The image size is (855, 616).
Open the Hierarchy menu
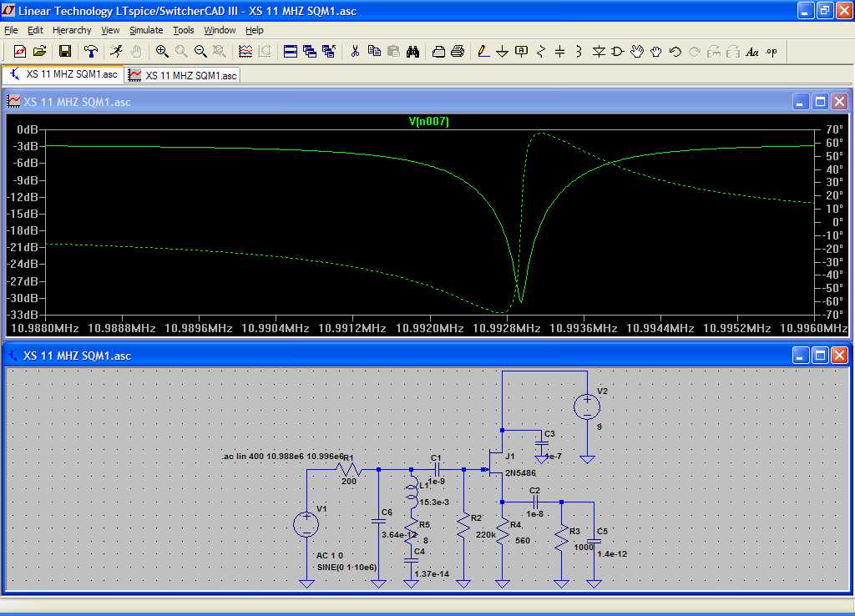click(72, 30)
